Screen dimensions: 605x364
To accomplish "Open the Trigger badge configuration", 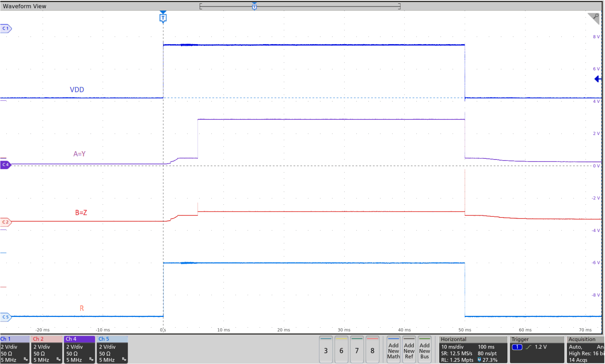I will click(x=537, y=350).
